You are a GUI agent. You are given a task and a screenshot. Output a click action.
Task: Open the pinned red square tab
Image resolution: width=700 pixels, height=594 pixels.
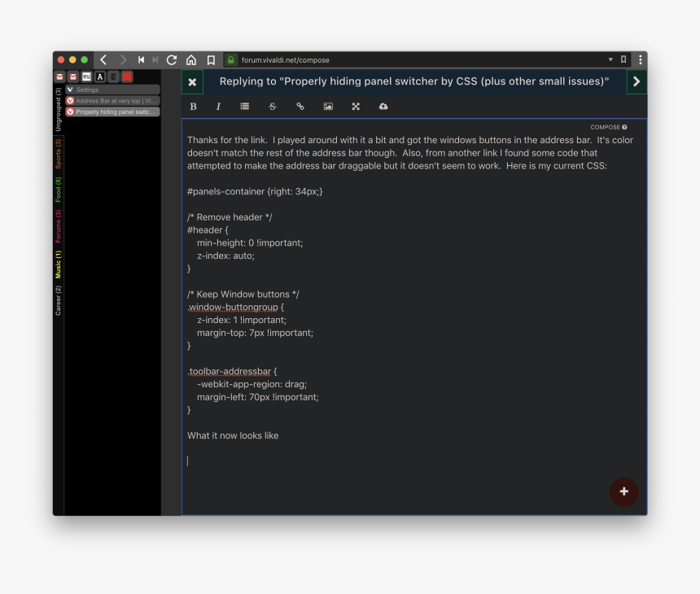click(127, 76)
